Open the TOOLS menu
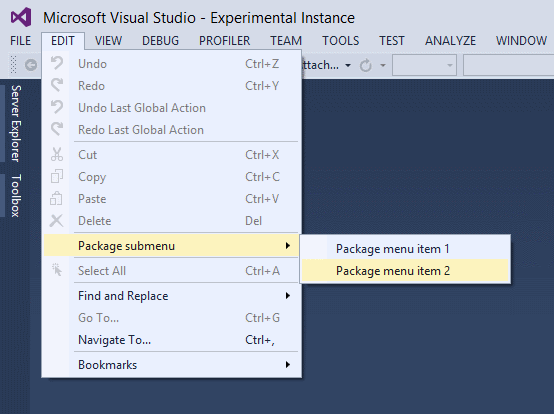Screen dimensions: 554x414 340,41
